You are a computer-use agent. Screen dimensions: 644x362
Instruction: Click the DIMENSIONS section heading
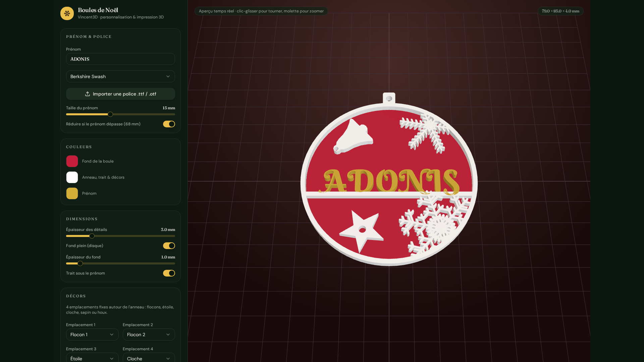point(82,219)
